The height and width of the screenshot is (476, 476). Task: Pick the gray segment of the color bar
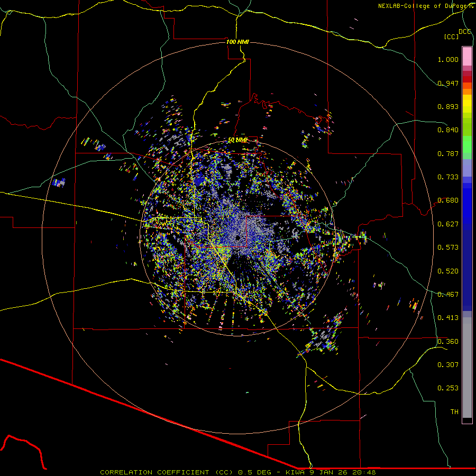click(467, 368)
